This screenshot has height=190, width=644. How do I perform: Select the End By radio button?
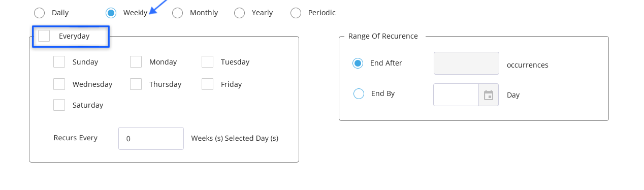(x=359, y=94)
